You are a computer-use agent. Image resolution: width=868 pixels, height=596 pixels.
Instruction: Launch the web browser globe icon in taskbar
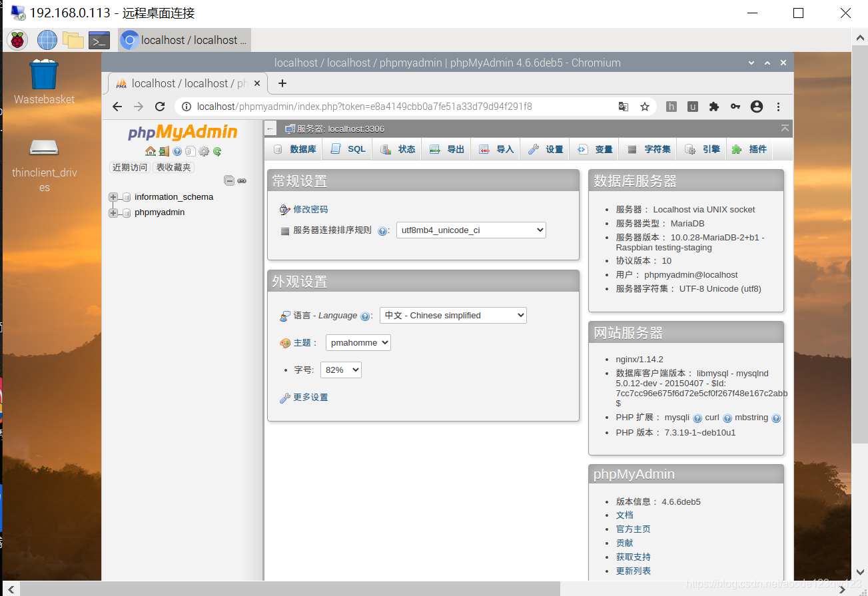coord(47,40)
